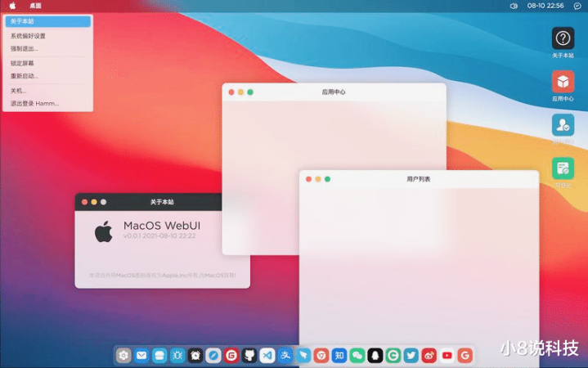Click the 08-10 22:56 clock
The width and height of the screenshot is (588, 368).
(x=545, y=6)
